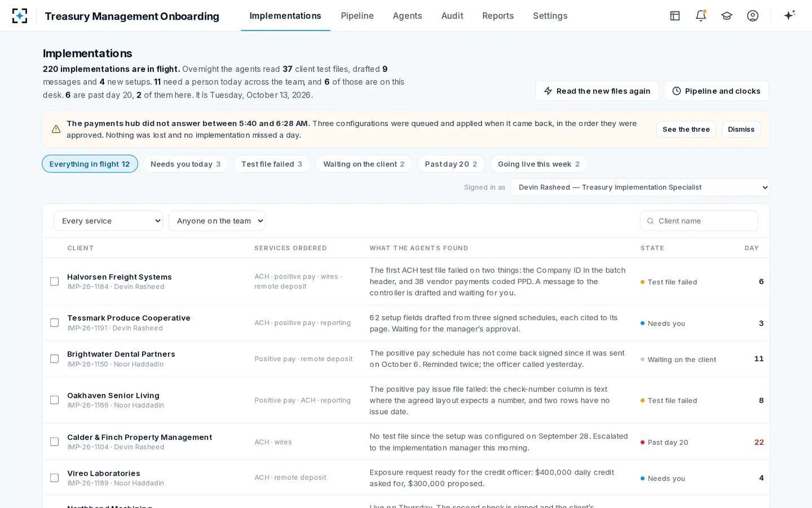Open Halvorsen Freight Systems client name
Image resolution: width=812 pixels, height=508 pixels.
[x=120, y=277]
